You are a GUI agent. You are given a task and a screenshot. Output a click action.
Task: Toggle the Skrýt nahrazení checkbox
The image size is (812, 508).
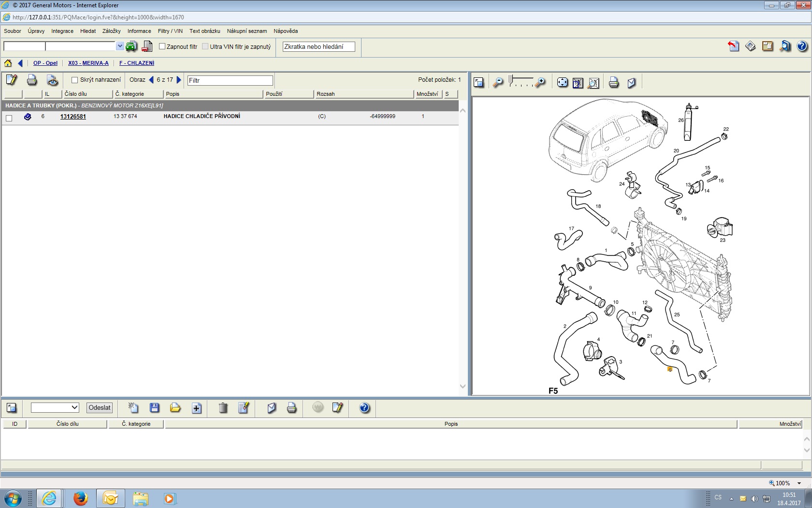74,80
